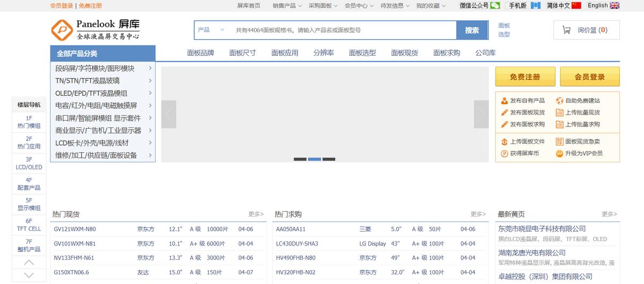
Task: Open the 面板尺寸 nav tab
Action: point(243,53)
